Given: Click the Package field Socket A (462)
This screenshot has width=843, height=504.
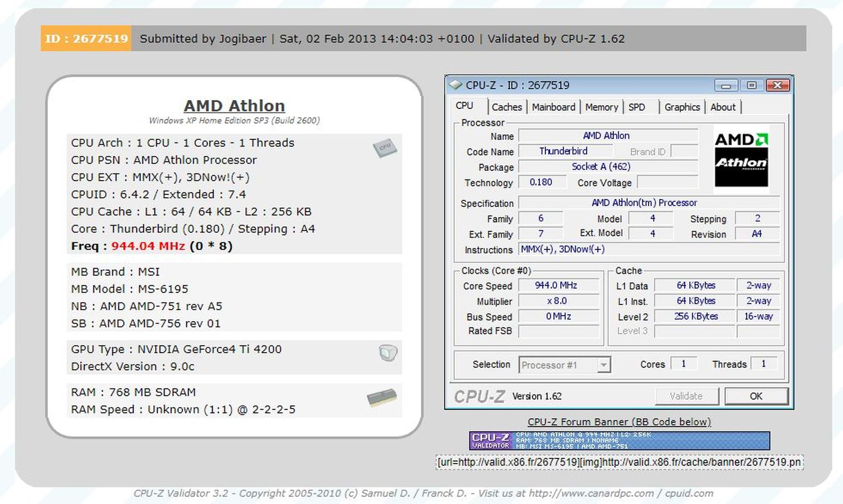Looking at the screenshot, I should tap(608, 167).
